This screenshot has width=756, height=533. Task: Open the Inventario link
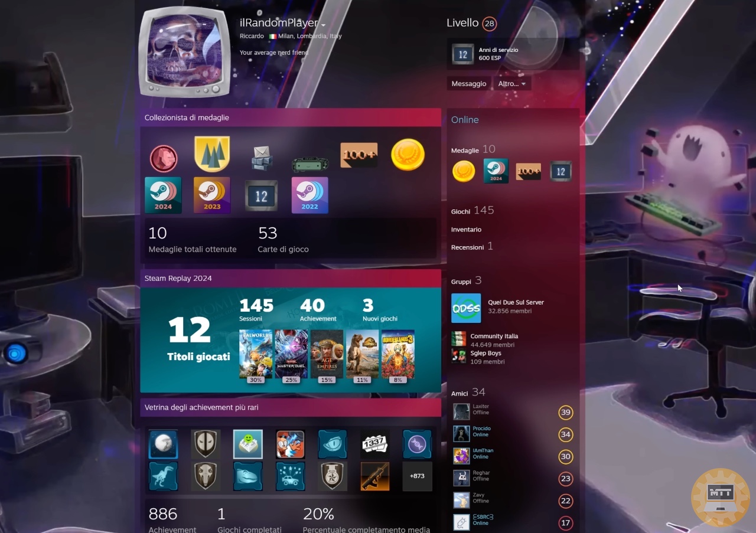[x=466, y=230]
